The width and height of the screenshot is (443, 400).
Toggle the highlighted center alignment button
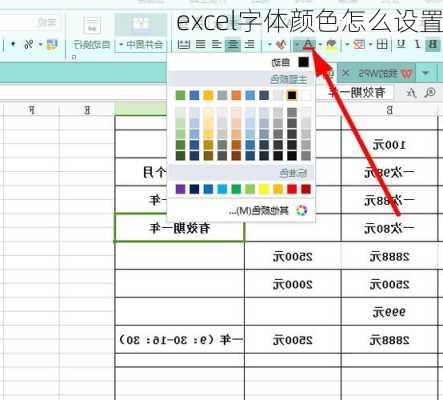[x=233, y=45]
